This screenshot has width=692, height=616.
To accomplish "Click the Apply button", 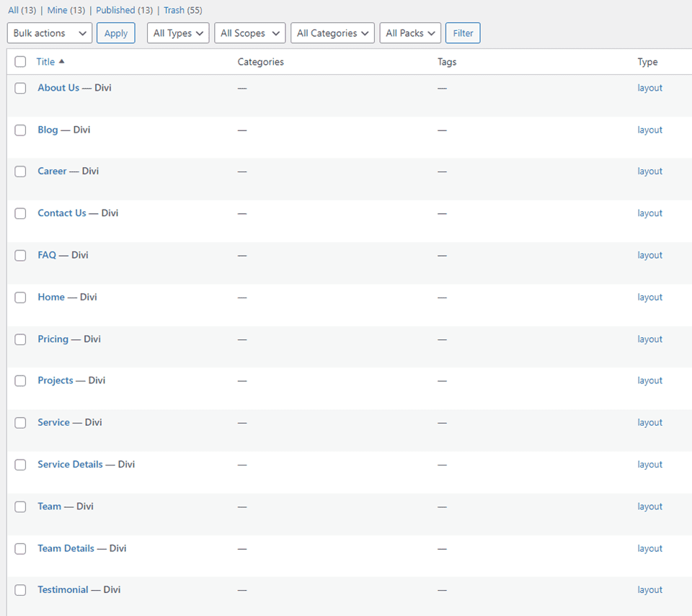I will pos(115,32).
